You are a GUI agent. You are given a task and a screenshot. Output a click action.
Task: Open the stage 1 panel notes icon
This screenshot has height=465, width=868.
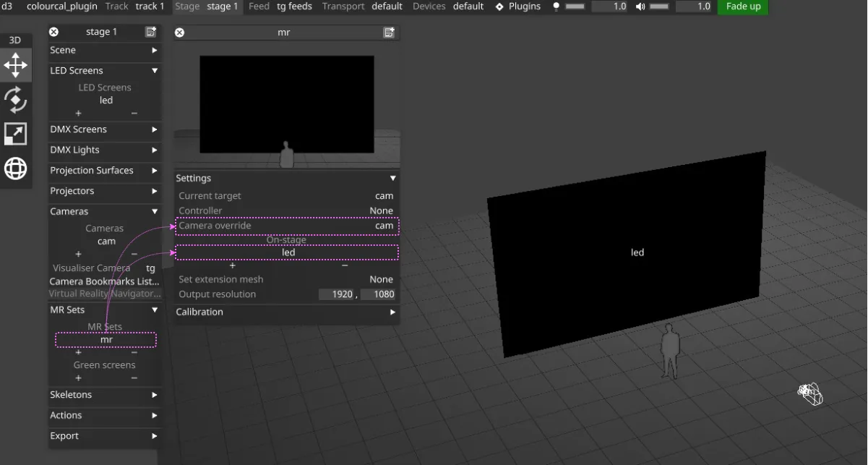(x=150, y=32)
